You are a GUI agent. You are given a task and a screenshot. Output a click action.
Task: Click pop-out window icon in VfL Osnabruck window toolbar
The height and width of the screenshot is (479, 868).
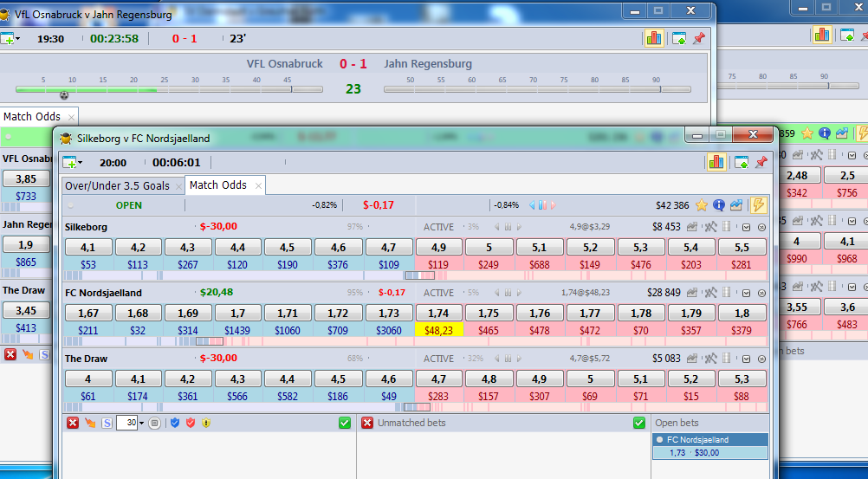click(679, 38)
